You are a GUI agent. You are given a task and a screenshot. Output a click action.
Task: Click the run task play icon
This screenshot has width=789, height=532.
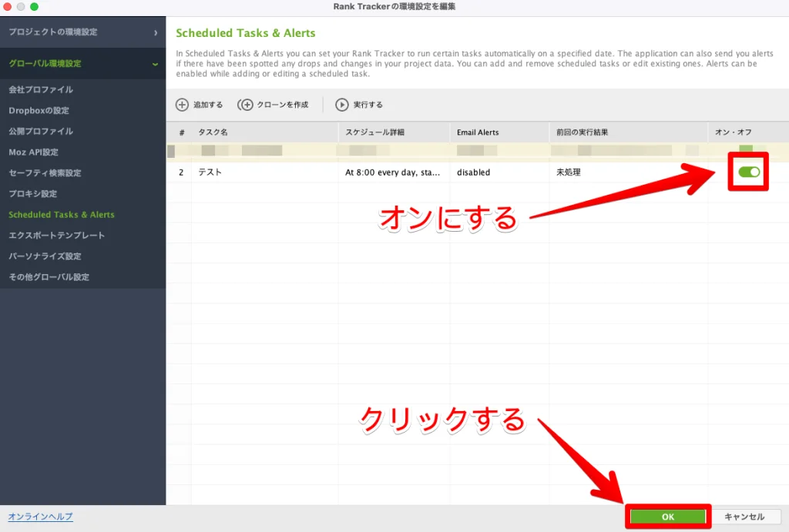tap(341, 105)
